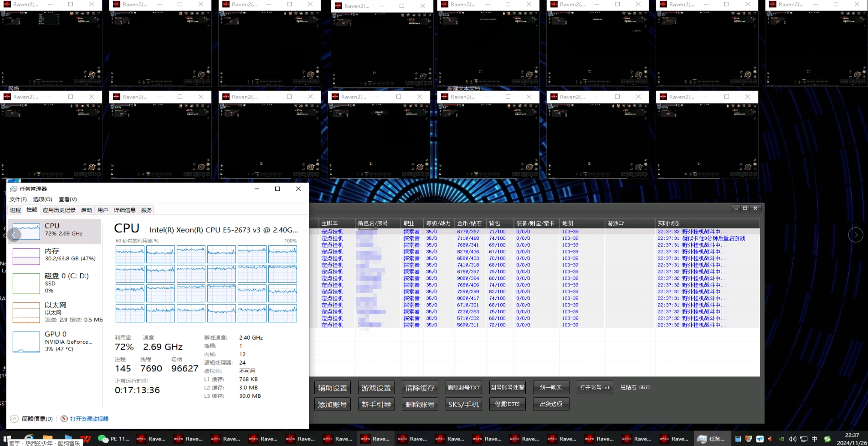Select the 磁盘 0 (C: D:) graph

(x=26, y=283)
